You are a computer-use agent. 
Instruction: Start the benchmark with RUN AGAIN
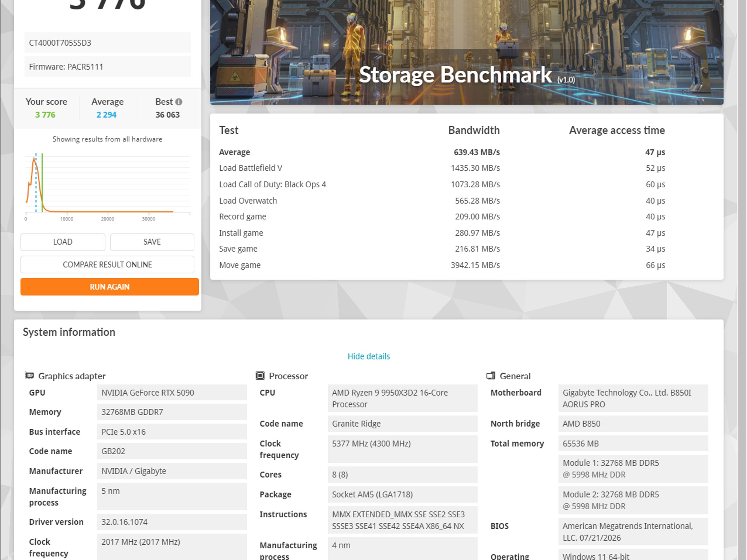click(x=109, y=287)
